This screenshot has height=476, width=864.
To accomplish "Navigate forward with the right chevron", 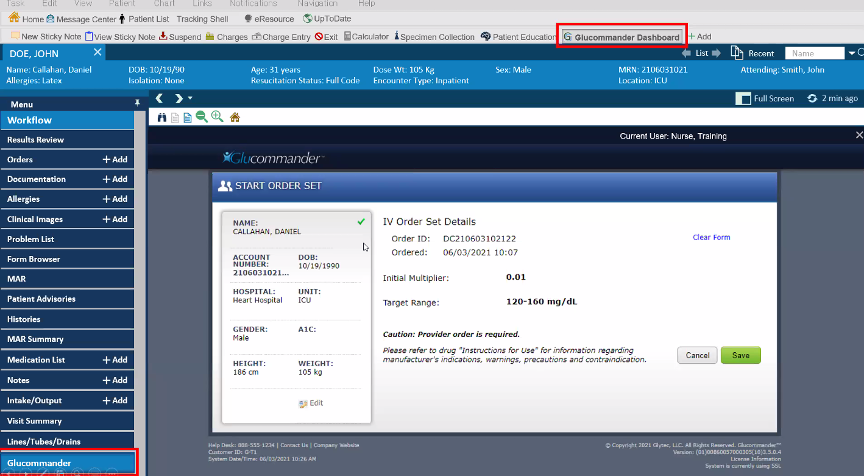I will 179,98.
